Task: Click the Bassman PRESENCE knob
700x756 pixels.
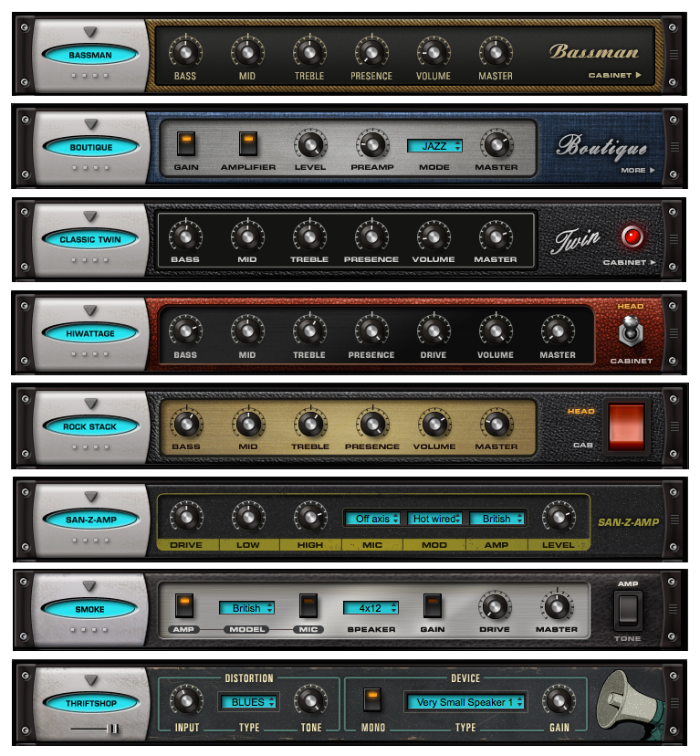Action: tap(371, 52)
